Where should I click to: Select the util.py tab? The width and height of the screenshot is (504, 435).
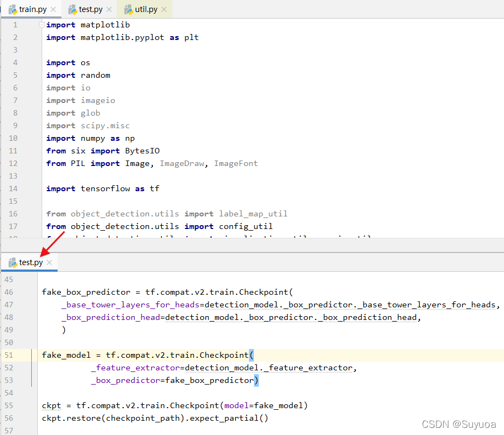pos(146,9)
